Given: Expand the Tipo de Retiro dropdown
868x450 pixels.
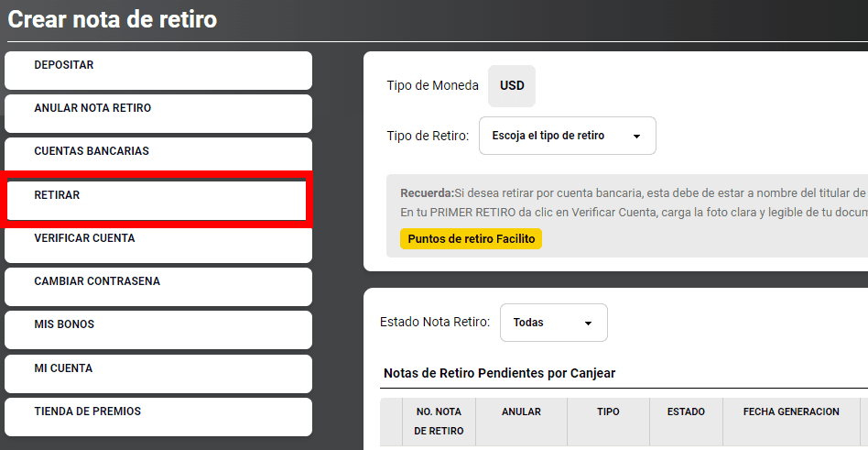Looking at the screenshot, I should tap(568, 136).
